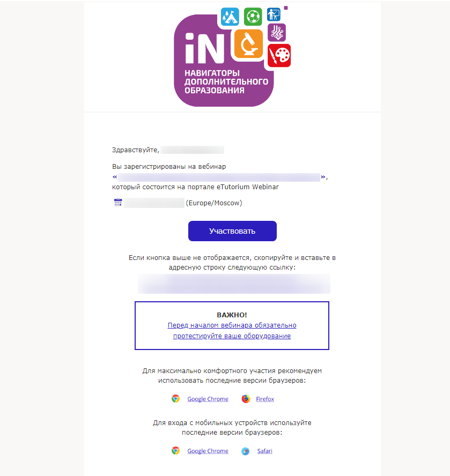Click the purple iN Навигаторы logo
Viewport: 450px width, 476px height.
[224, 61]
